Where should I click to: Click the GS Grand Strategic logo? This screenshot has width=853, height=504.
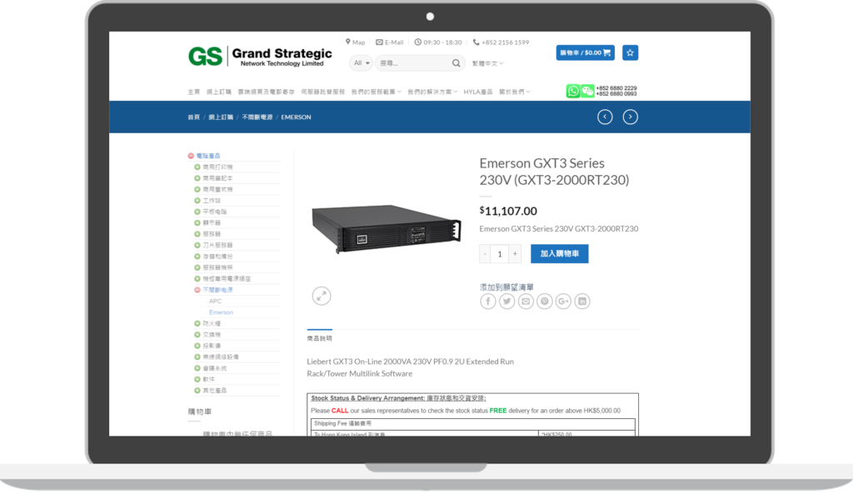click(x=260, y=57)
